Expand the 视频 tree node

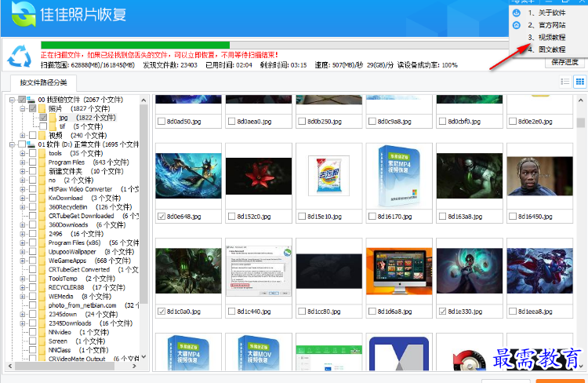[x=23, y=135]
